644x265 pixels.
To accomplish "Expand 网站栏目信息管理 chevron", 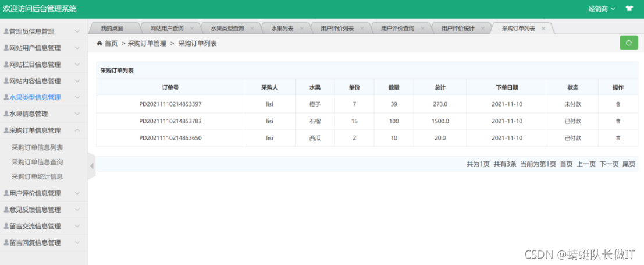I will pyautogui.click(x=77, y=64).
